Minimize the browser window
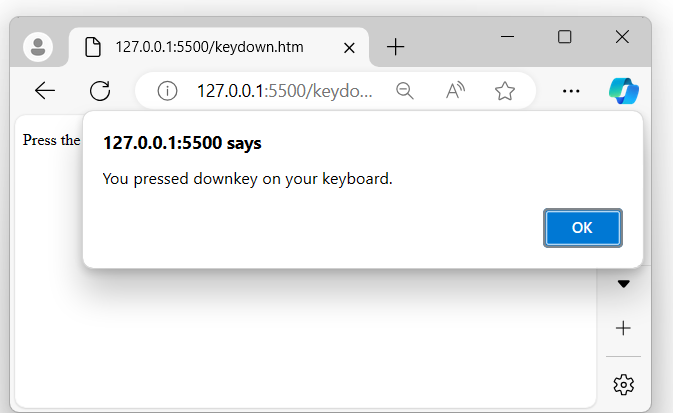Image resolution: width=673 pixels, height=413 pixels. coord(508,37)
